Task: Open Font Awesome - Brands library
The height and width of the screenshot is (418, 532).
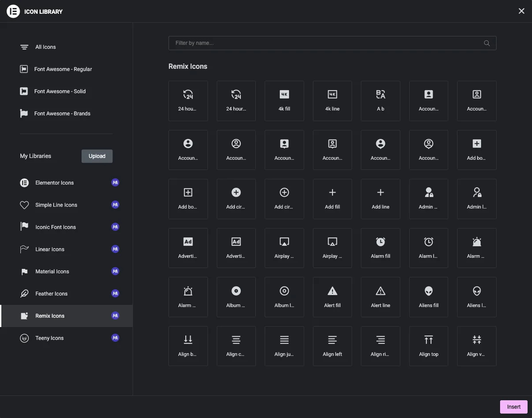Action: (66, 114)
